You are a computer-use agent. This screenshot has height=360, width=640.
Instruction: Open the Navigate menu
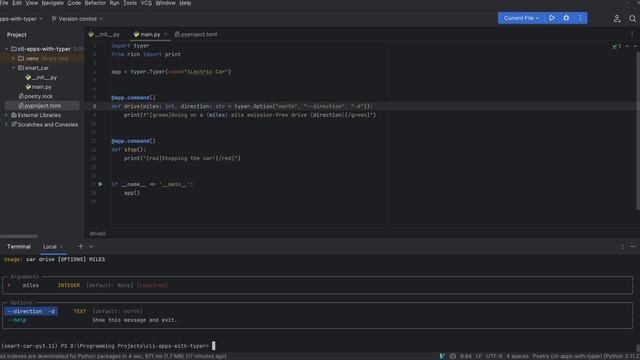[52, 3]
